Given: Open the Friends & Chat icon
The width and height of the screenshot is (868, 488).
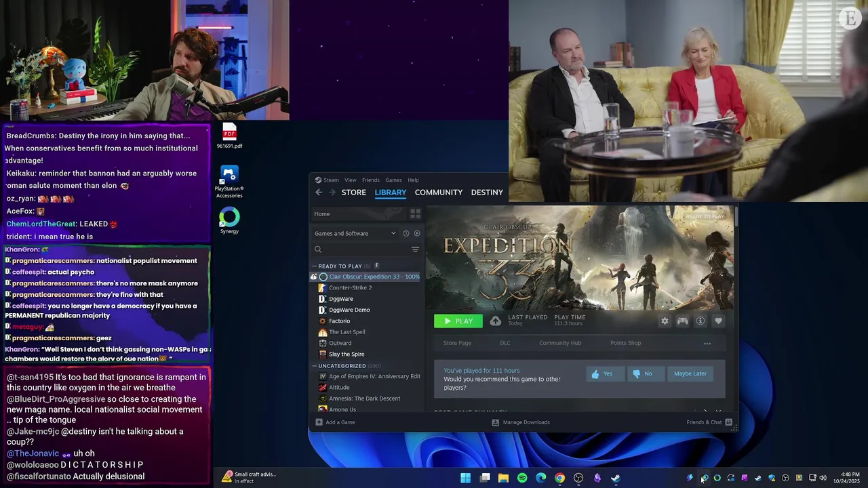Looking at the screenshot, I should tap(729, 422).
